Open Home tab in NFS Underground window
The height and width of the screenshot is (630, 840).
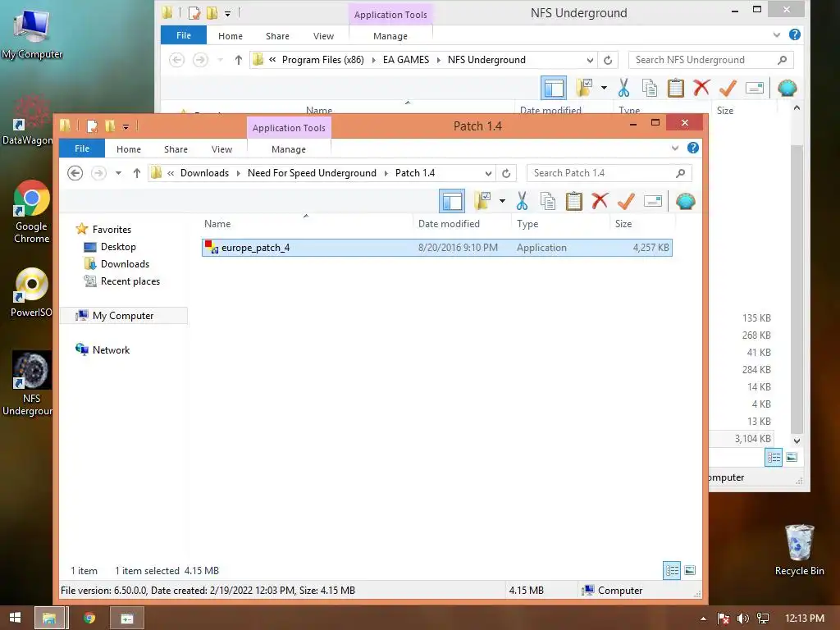231,36
